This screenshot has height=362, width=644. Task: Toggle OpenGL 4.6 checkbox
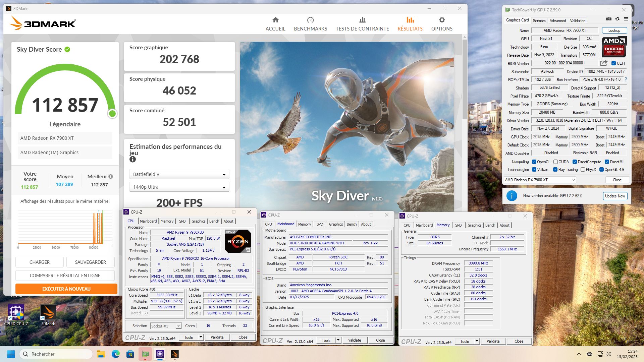pyautogui.click(x=601, y=170)
